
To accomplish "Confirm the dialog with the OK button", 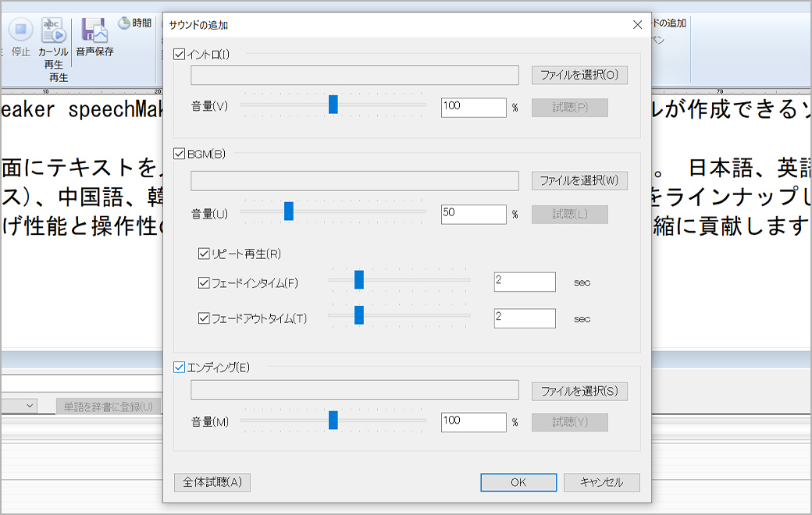I will [518, 482].
